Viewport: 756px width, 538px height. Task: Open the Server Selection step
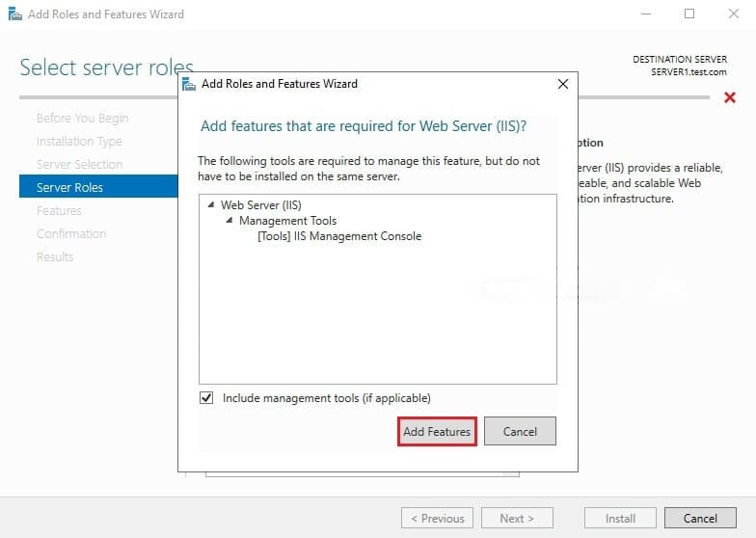79,164
